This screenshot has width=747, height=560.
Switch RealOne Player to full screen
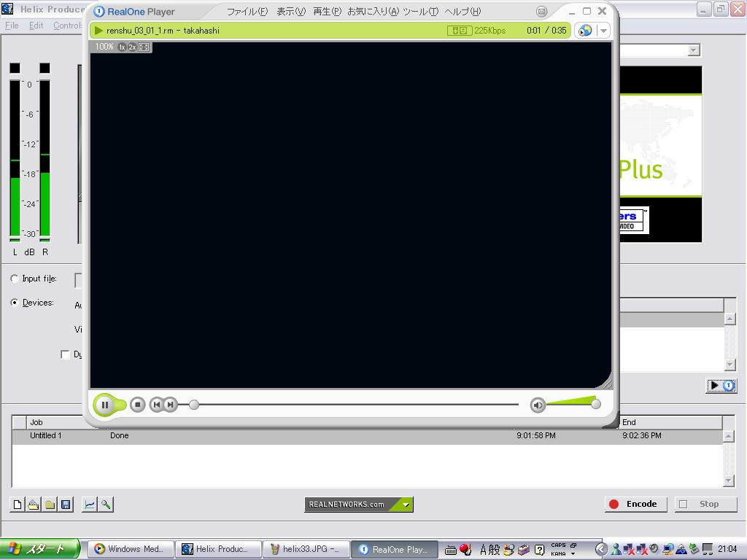point(144,47)
